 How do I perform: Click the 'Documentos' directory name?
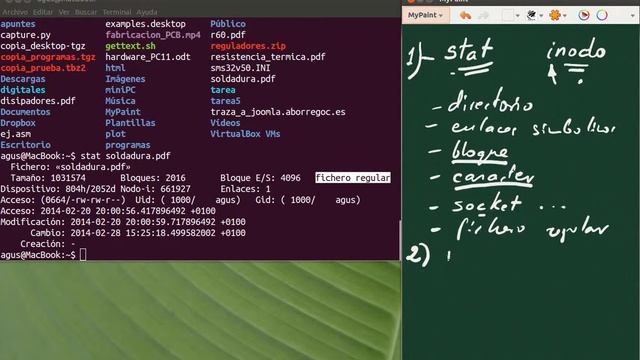point(25,112)
